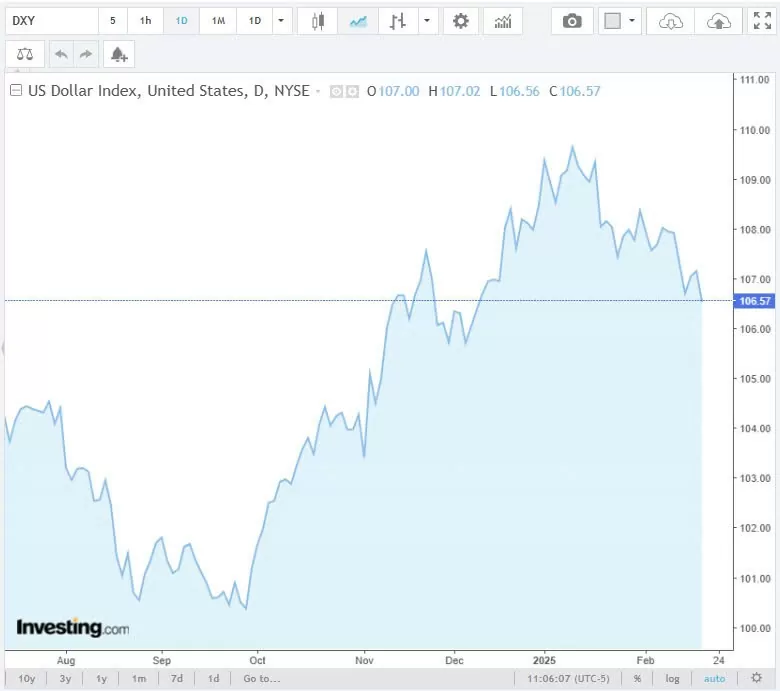
Task: Toggle the auto scale option
Action: (714, 679)
